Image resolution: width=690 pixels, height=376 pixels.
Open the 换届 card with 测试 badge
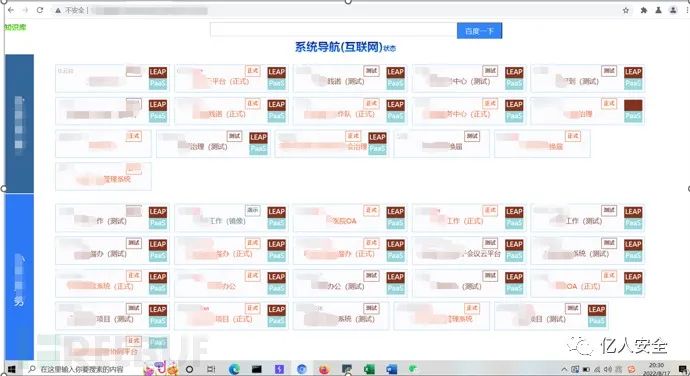point(441,144)
